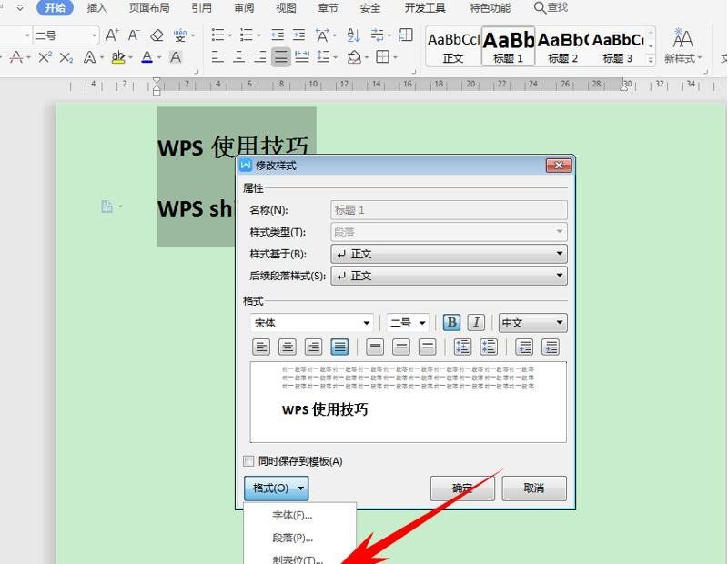
Task: Select the center alignment icon in the dialog
Action: tap(287, 347)
